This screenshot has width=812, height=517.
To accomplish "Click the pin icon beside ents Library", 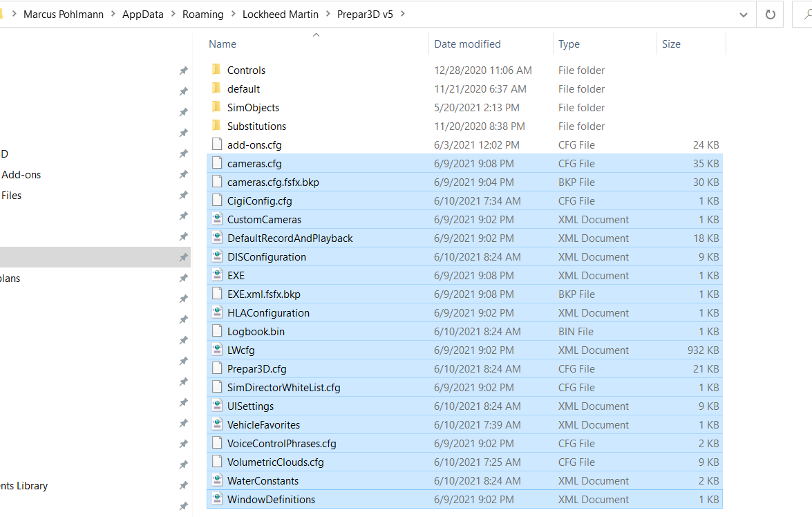I will [x=183, y=485].
